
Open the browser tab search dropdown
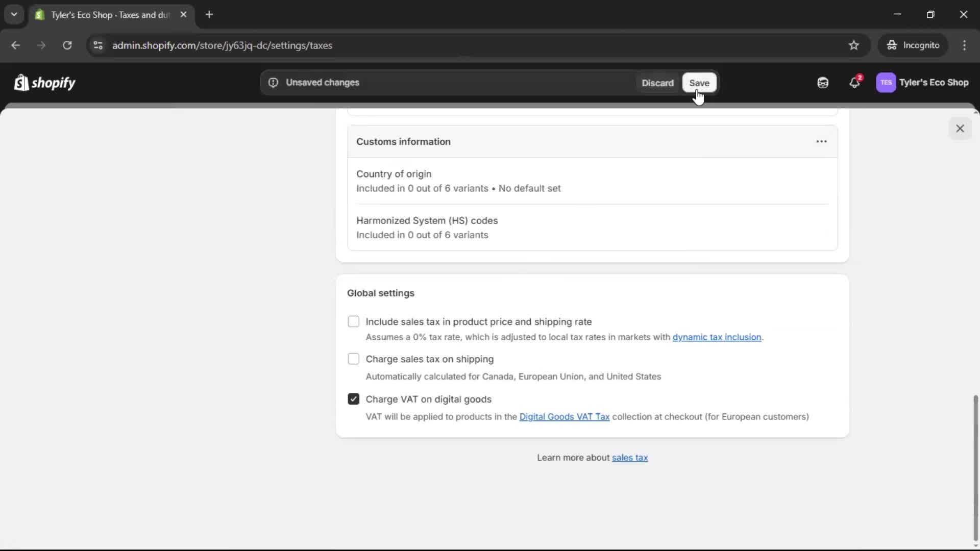pyautogui.click(x=14, y=15)
